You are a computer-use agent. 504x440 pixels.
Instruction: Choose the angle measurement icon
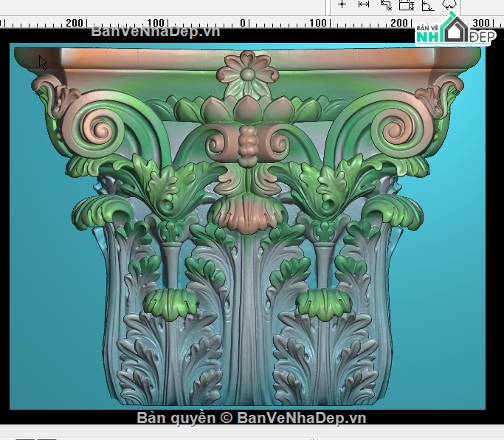click(x=427, y=5)
